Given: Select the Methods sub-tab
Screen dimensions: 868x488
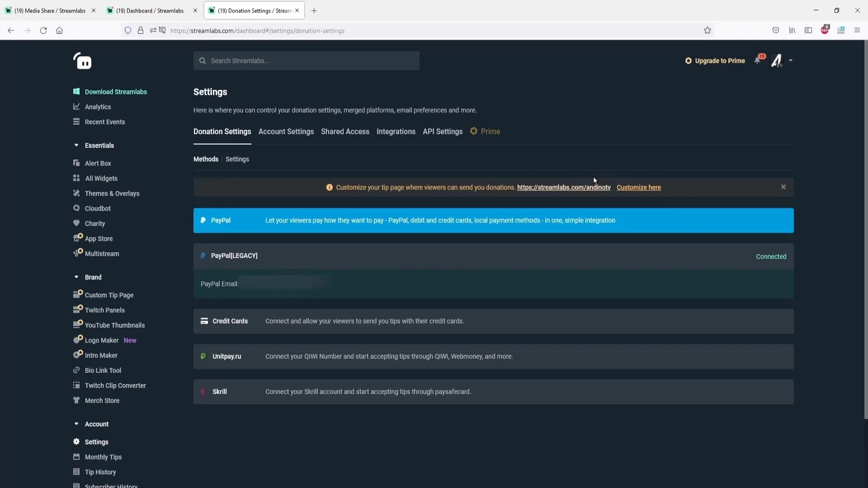Looking at the screenshot, I should pos(206,159).
